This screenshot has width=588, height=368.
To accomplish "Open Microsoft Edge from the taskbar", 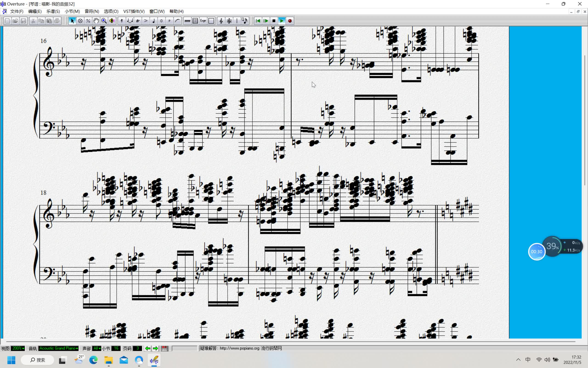I will [x=93, y=360].
